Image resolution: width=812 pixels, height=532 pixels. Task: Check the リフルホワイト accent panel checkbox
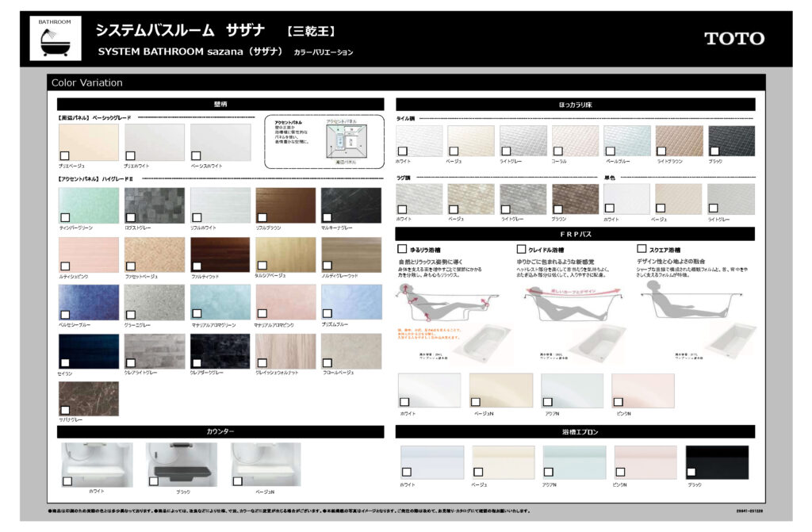[197, 217]
